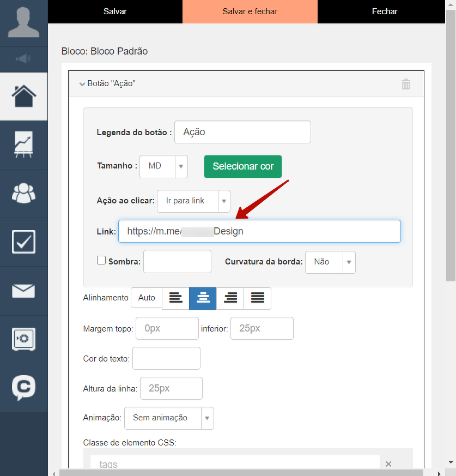This screenshot has width=456, height=476.
Task: Select justify alignment button
Action: pyautogui.click(x=257, y=298)
